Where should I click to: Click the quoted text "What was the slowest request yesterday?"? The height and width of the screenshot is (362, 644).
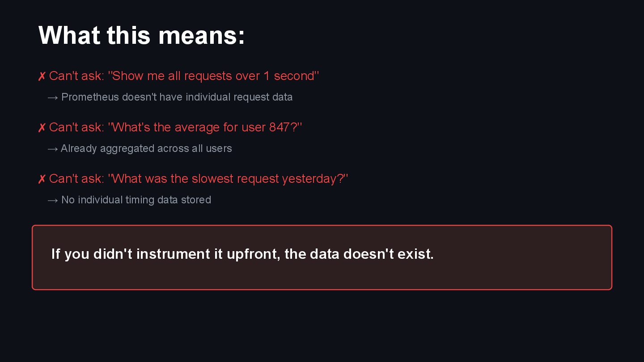(x=228, y=179)
